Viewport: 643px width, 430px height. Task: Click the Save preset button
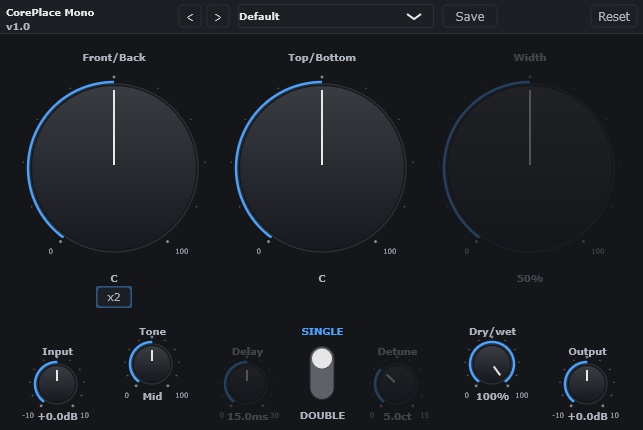click(x=470, y=16)
